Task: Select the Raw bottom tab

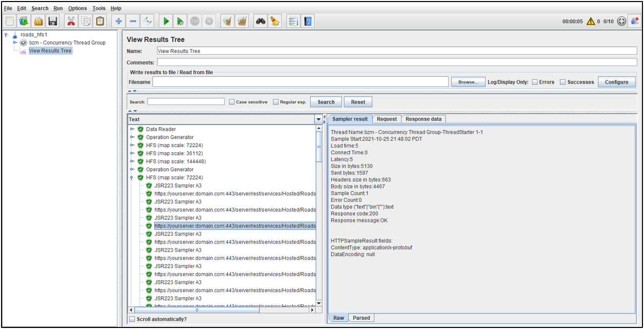Action: [338, 318]
